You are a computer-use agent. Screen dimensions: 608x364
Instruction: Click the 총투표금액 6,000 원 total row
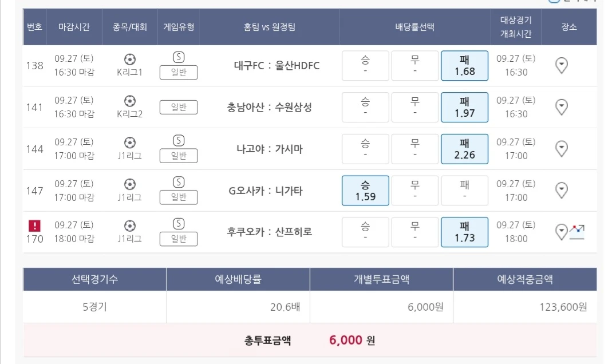(309, 341)
